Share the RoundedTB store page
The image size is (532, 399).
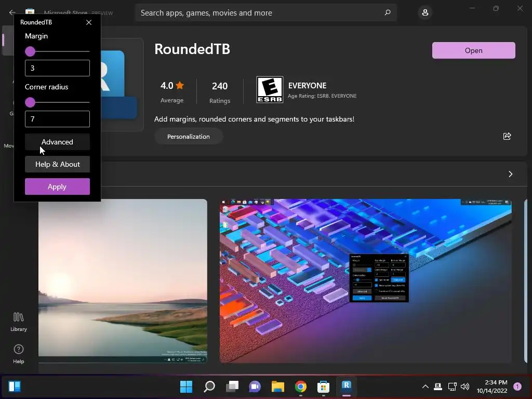point(507,136)
